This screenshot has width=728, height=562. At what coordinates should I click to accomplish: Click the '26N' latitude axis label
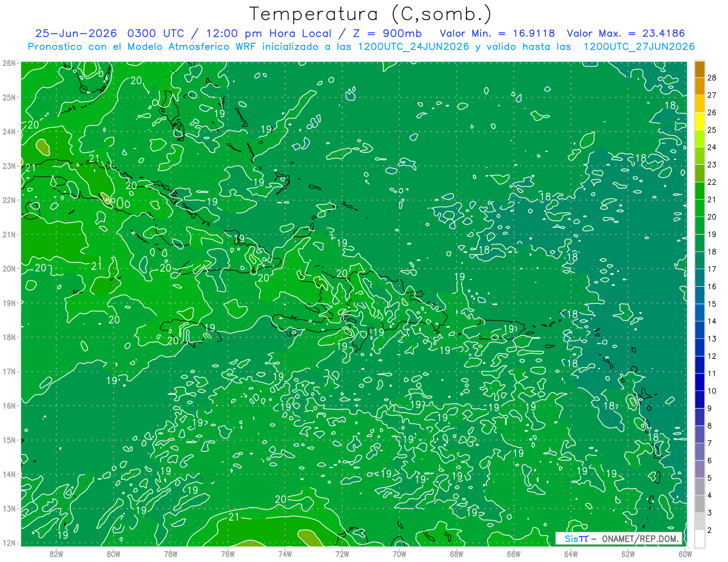[x=9, y=63]
